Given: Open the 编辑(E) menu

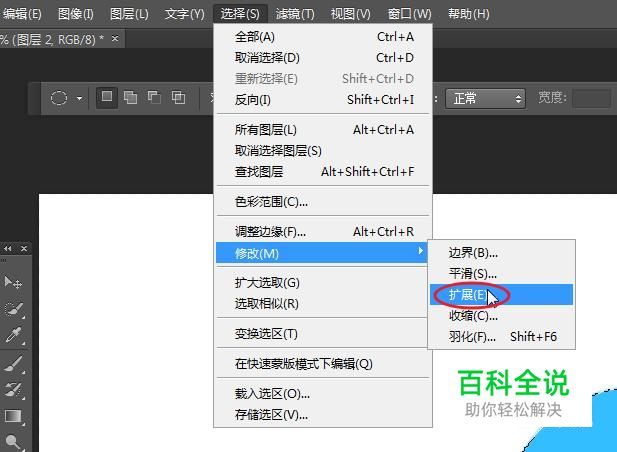Looking at the screenshot, I should click(x=22, y=14).
